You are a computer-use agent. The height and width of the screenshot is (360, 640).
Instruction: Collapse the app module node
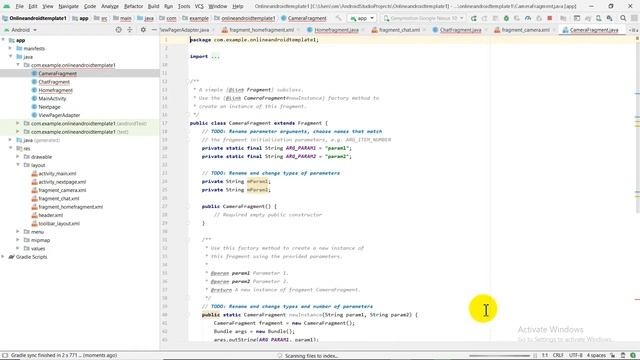pyautogui.click(x=3, y=40)
